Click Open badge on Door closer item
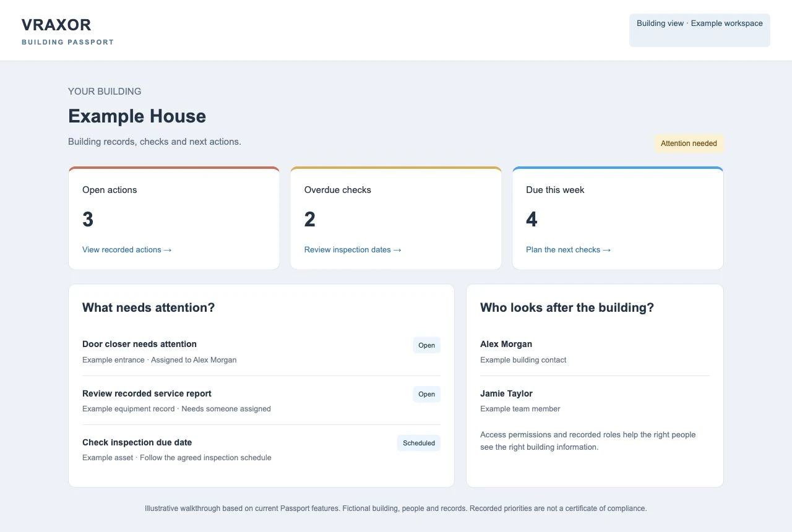792x532 pixels. [426, 345]
